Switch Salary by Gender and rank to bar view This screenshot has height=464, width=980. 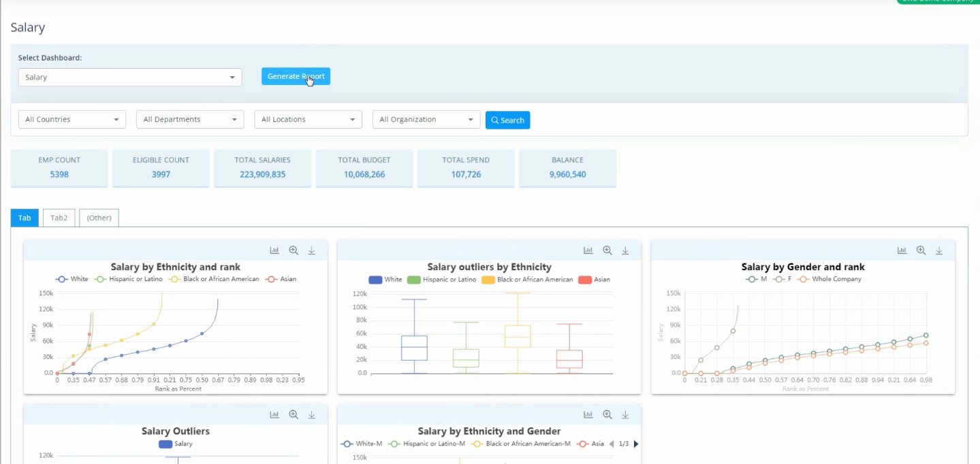point(902,250)
